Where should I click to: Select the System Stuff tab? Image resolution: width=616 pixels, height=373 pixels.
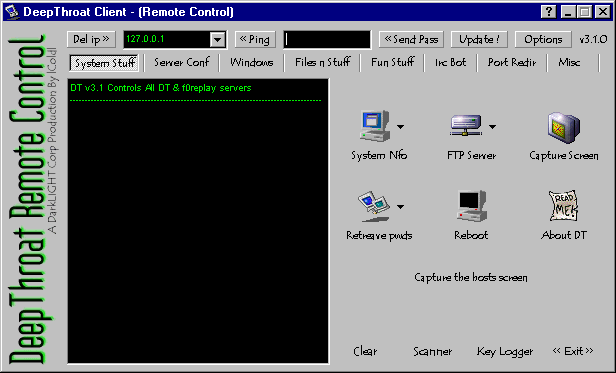pos(104,63)
